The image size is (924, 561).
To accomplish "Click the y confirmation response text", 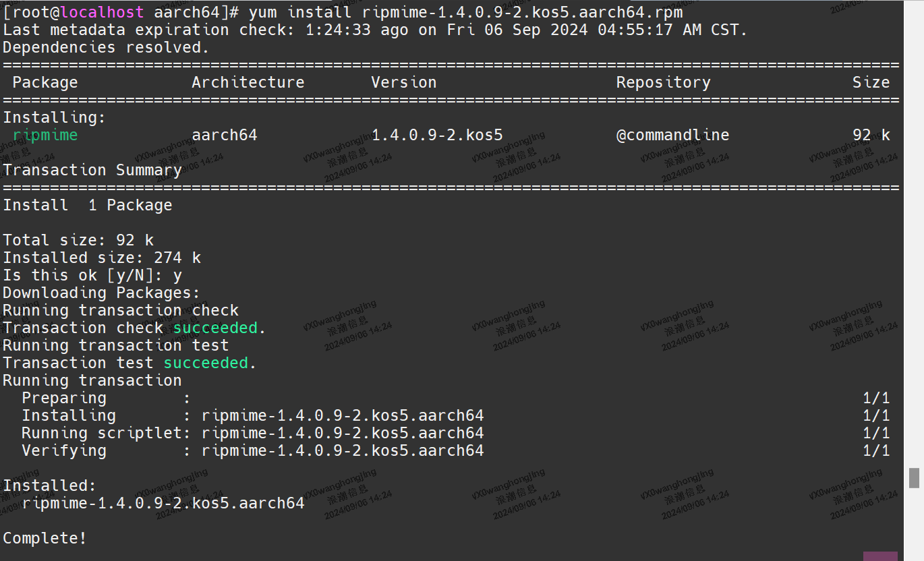I will point(177,274).
